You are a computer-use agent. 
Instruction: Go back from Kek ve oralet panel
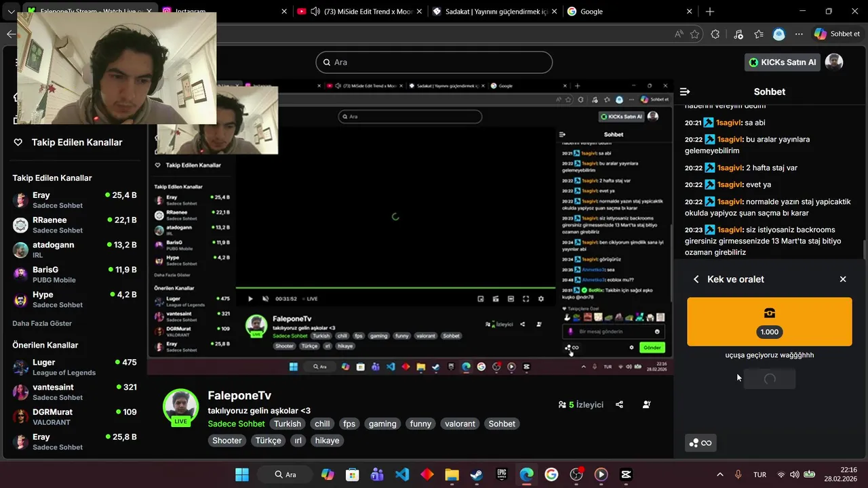tap(696, 279)
